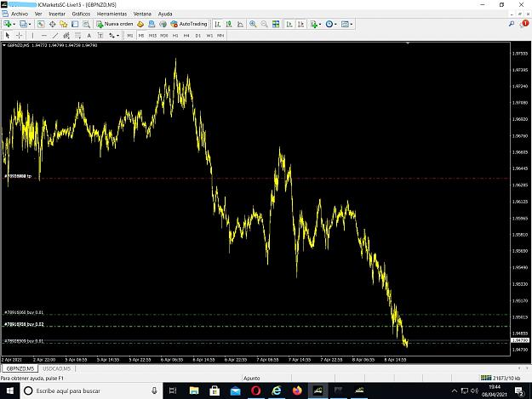532x399 pixels.
Task: Open Firefox from the taskbar
Action: pyautogui.click(x=297, y=390)
